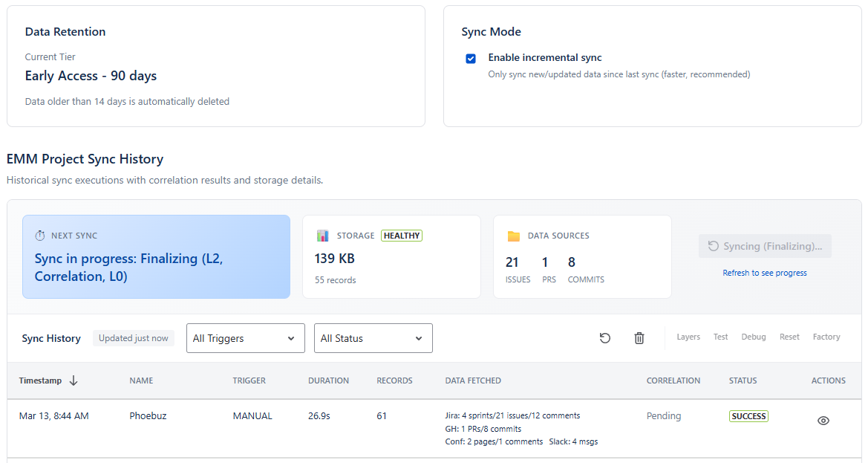Image resolution: width=868 pixels, height=463 pixels.
Task: Click the Refresh to see progress link
Action: [x=764, y=273]
